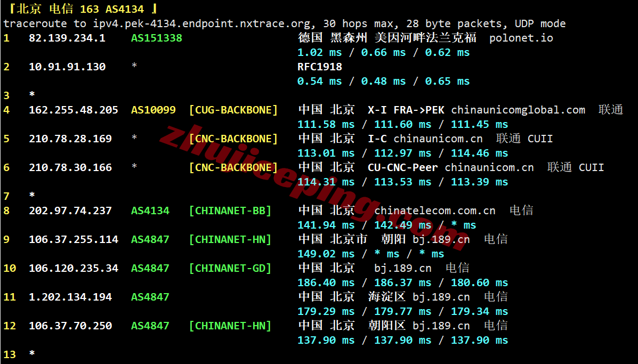Select IP address 210.78.30.166
This screenshot has height=364, width=638.
click(70, 167)
